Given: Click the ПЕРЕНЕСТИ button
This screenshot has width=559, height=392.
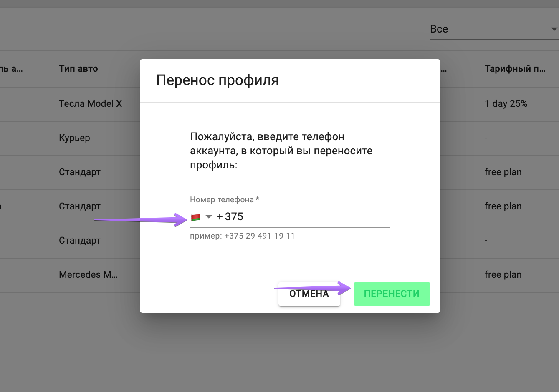Looking at the screenshot, I should [x=392, y=294].
